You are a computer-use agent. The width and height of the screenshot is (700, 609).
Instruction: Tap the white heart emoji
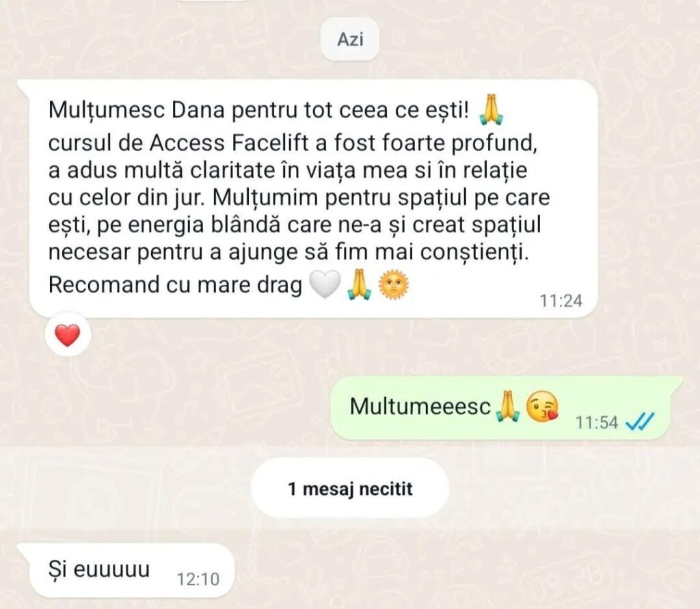(325, 285)
